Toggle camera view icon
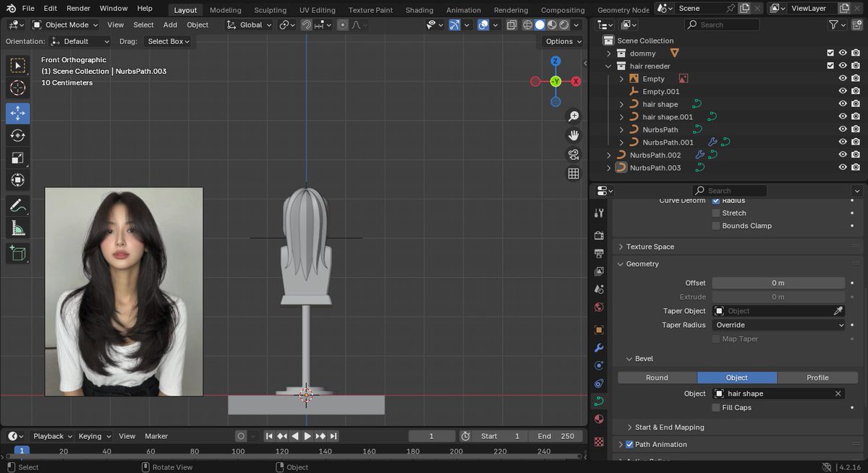Screen dimensions: 868x473 tap(574, 154)
